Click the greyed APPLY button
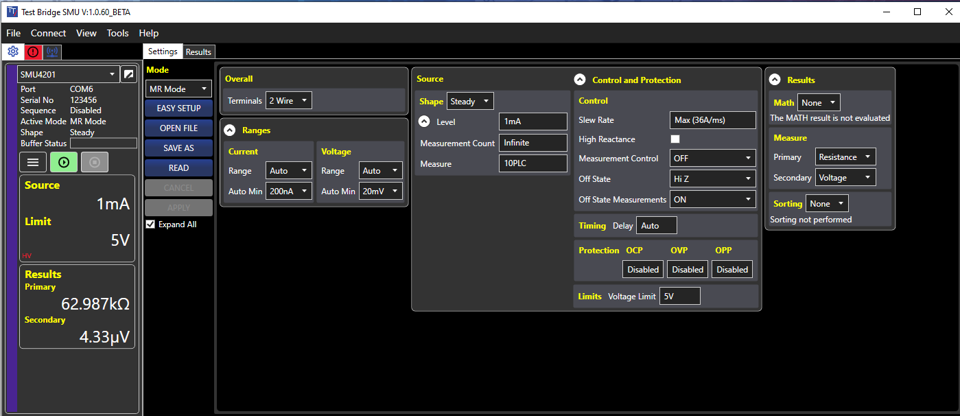 click(179, 207)
